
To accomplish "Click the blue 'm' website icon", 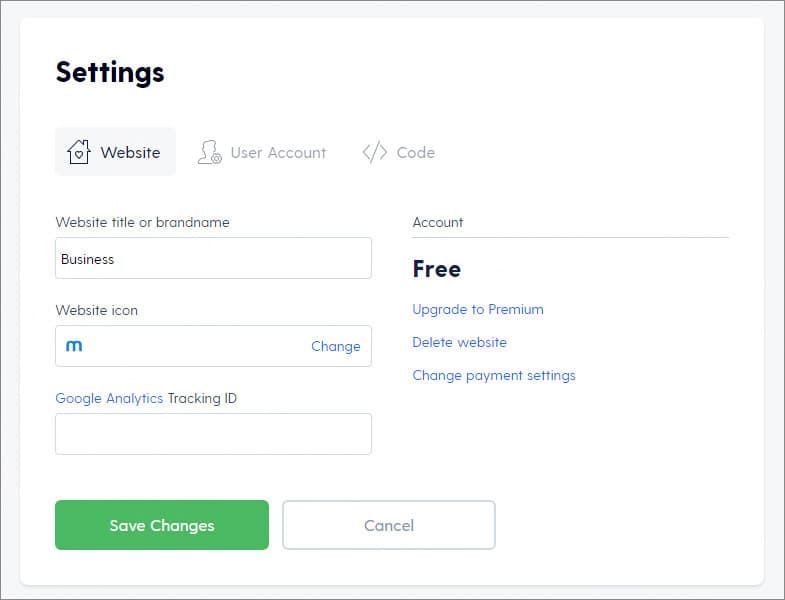I will [x=74, y=346].
